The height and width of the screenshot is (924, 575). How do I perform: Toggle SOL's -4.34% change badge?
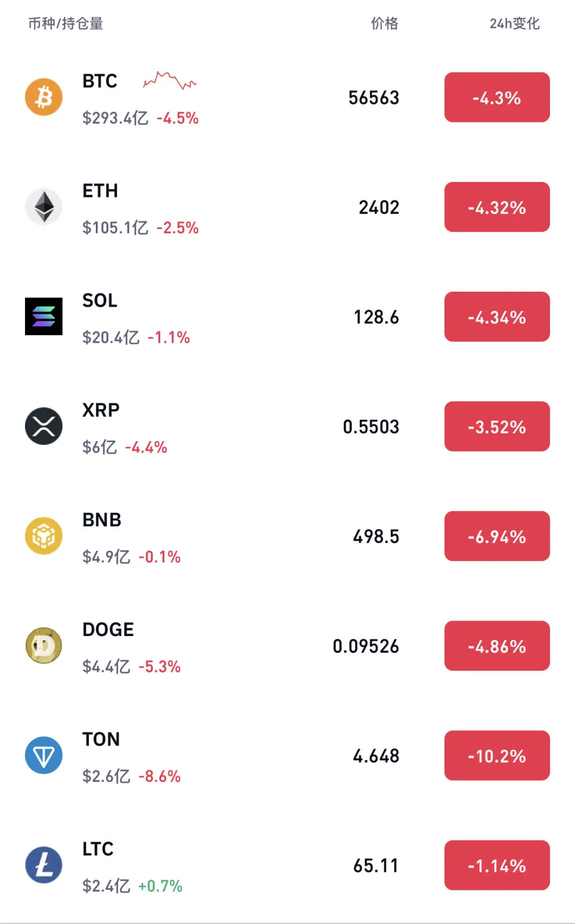click(497, 317)
